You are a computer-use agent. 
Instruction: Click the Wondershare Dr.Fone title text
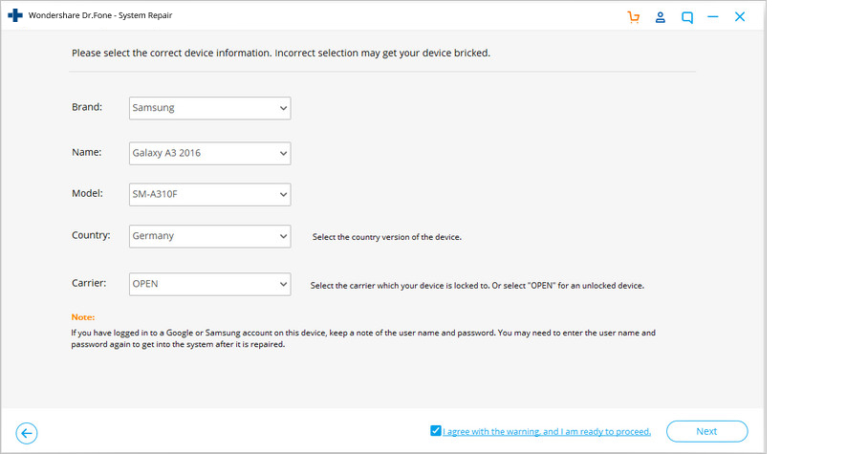(100, 15)
